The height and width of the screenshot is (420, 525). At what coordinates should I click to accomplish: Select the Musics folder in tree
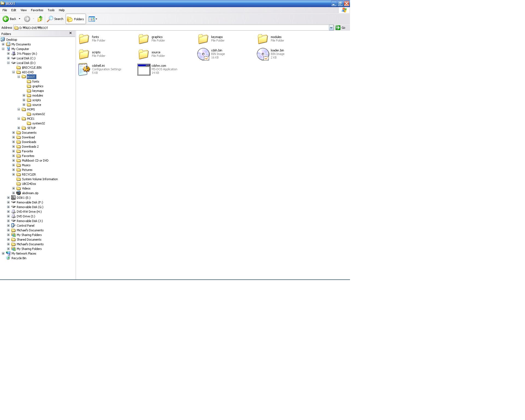click(x=26, y=165)
